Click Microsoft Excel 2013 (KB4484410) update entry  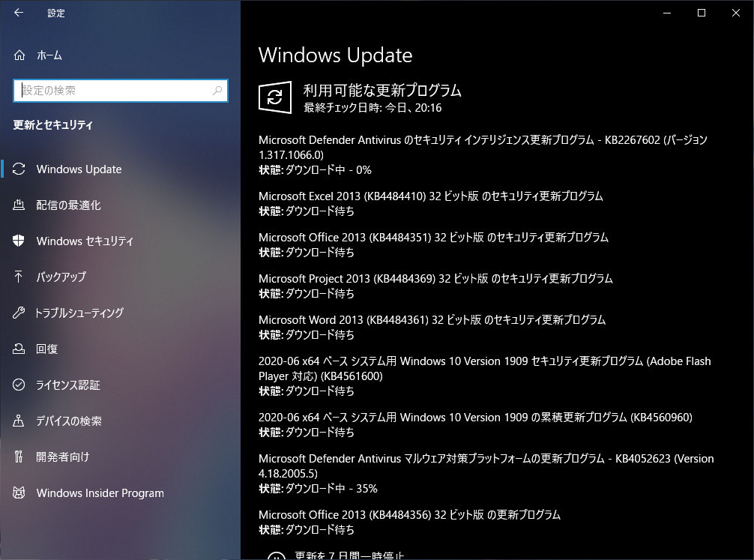point(430,196)
